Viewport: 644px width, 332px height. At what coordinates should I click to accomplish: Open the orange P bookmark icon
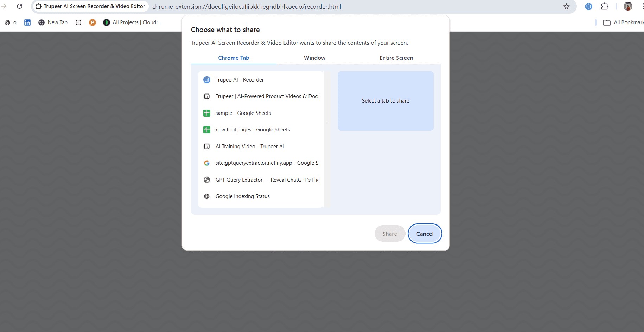point(93,22)
